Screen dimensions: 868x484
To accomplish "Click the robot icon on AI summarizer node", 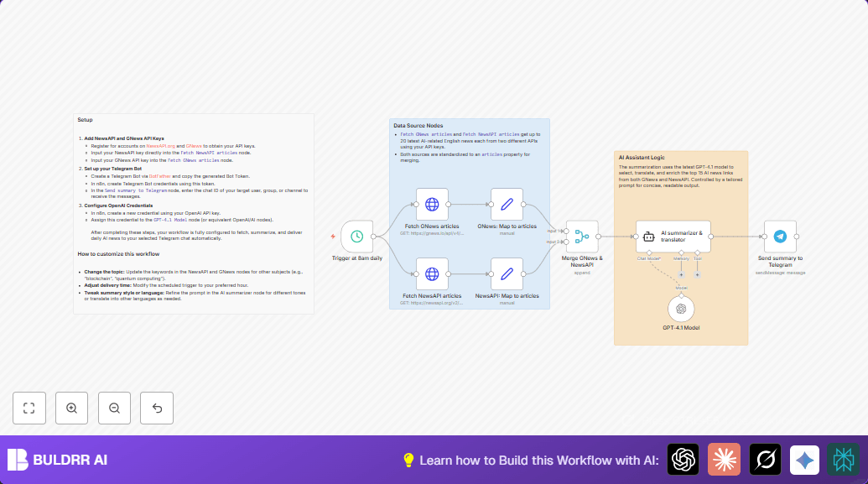I will [649, 237].
